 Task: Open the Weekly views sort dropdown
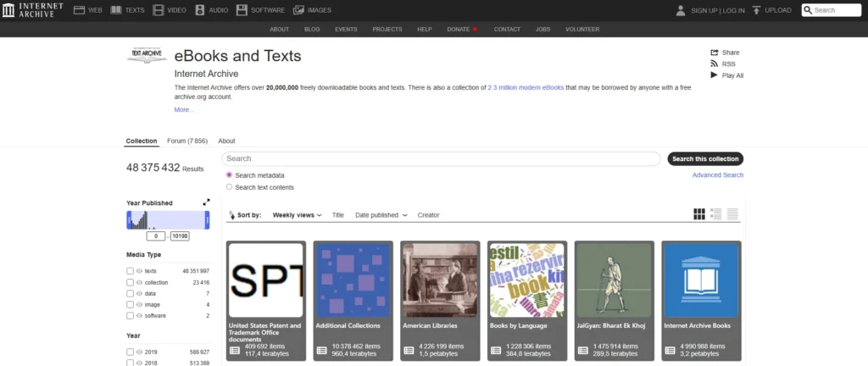coord(297,215)
